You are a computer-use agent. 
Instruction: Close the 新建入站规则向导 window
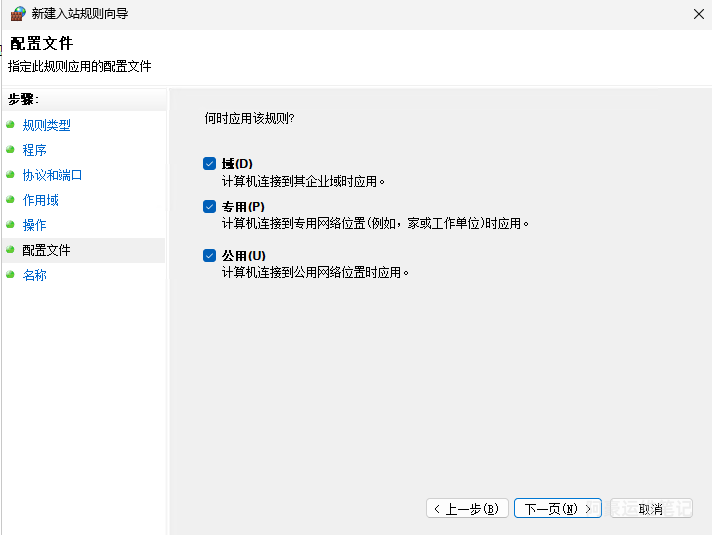[697, 14]
